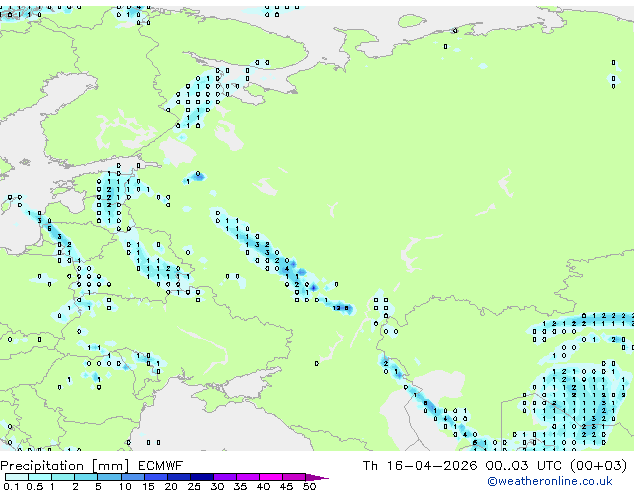Click the 'ECMWF' model label
This screenshot has width=634, height=490.
click(161, 466)
